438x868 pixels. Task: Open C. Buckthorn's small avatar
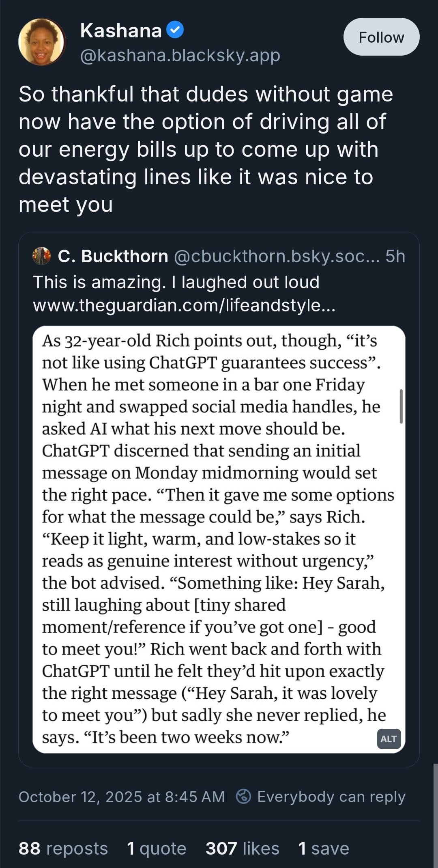pyautogui.click(x=41, y=256)
